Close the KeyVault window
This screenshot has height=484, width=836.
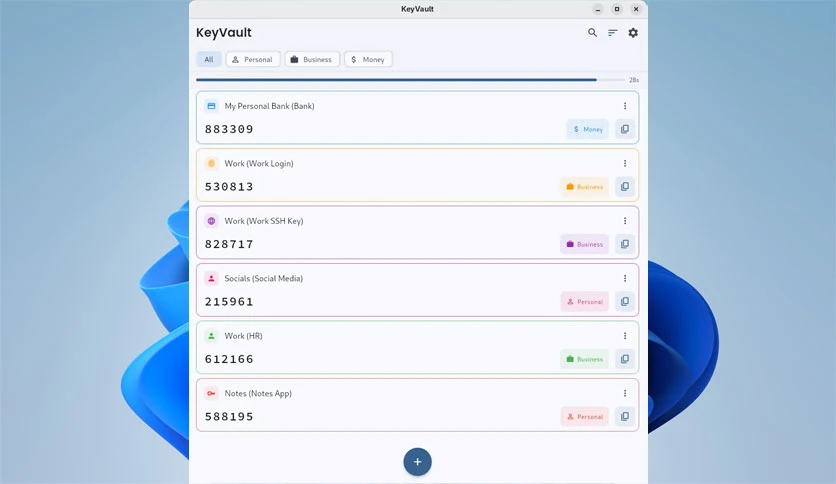tap(636, 9)
